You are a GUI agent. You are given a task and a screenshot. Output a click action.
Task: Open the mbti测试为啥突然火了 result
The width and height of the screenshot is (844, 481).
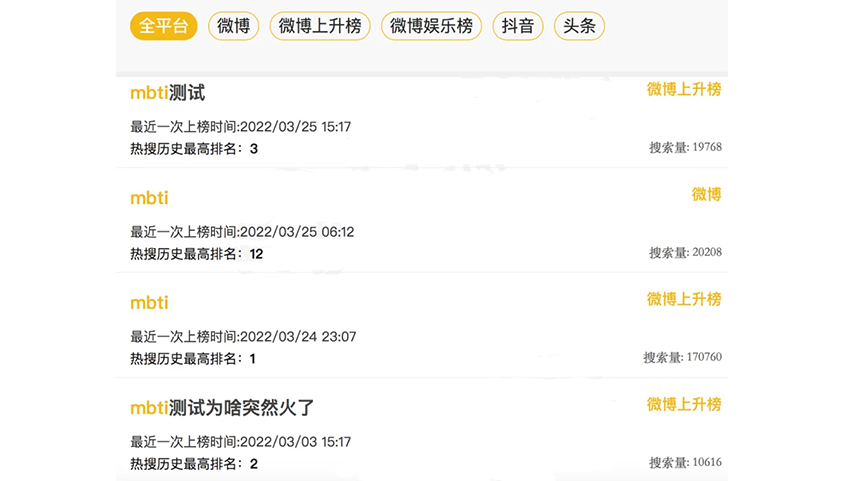coord(222,408)
